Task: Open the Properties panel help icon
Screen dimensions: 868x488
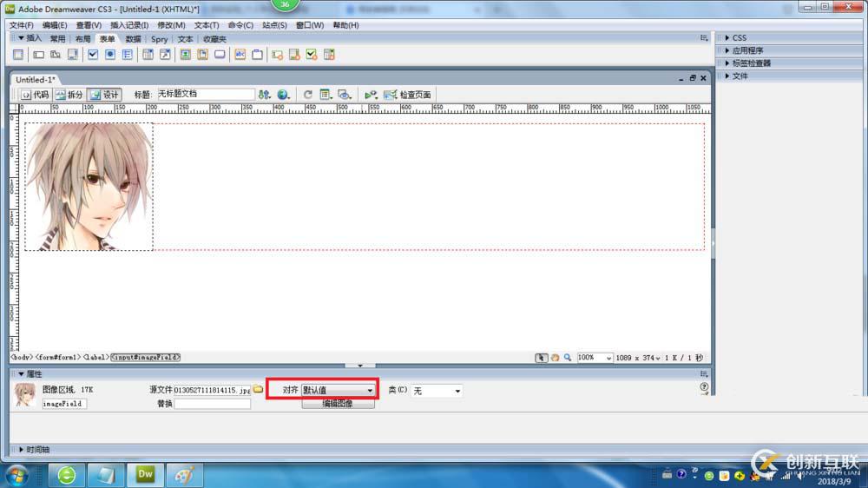Action: (704, 387)
